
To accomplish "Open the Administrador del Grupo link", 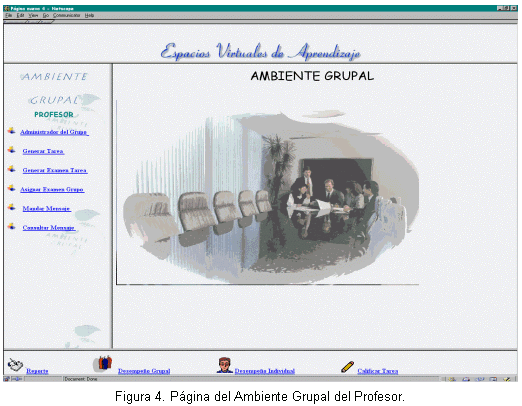I will pos(54,132).
